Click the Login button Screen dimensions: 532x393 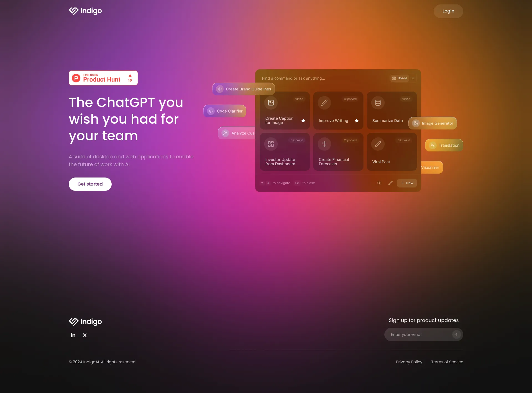click(x=448, y=11)
